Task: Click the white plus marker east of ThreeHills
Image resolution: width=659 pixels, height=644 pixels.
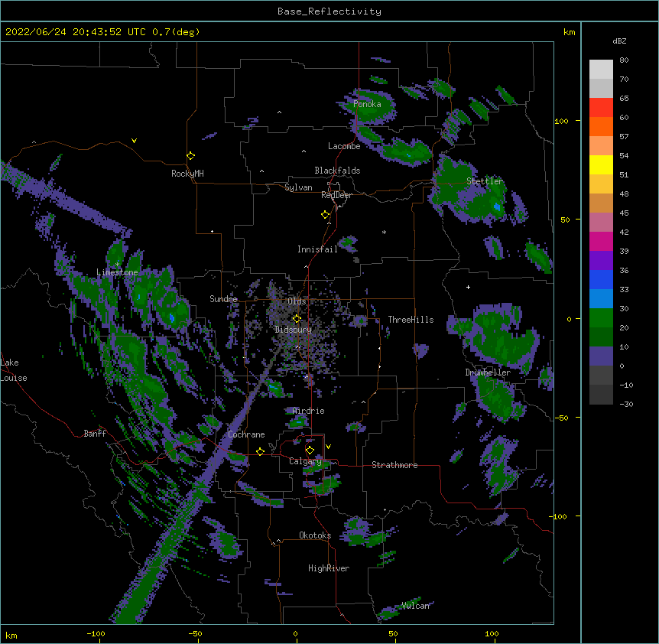Action: tap(468, 287)
